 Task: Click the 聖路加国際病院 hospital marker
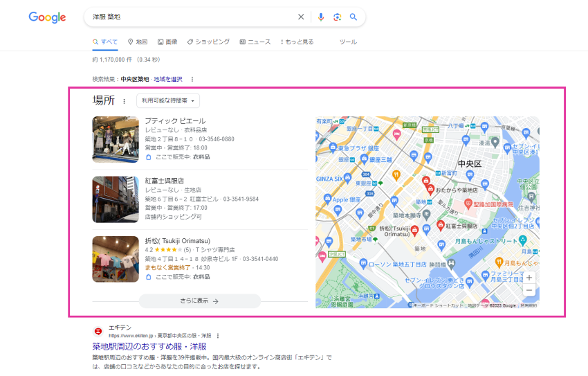click(468, 204)
